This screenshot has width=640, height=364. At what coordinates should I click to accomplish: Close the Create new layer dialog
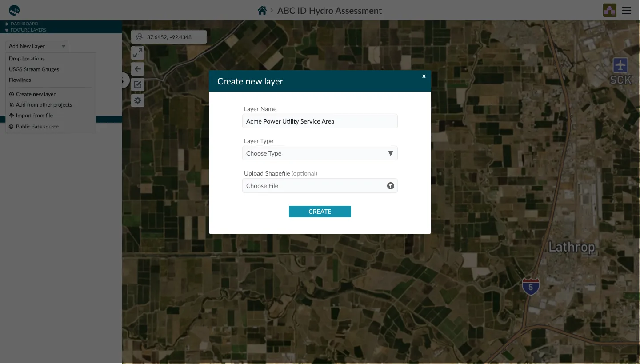click(x=424, y=76)
